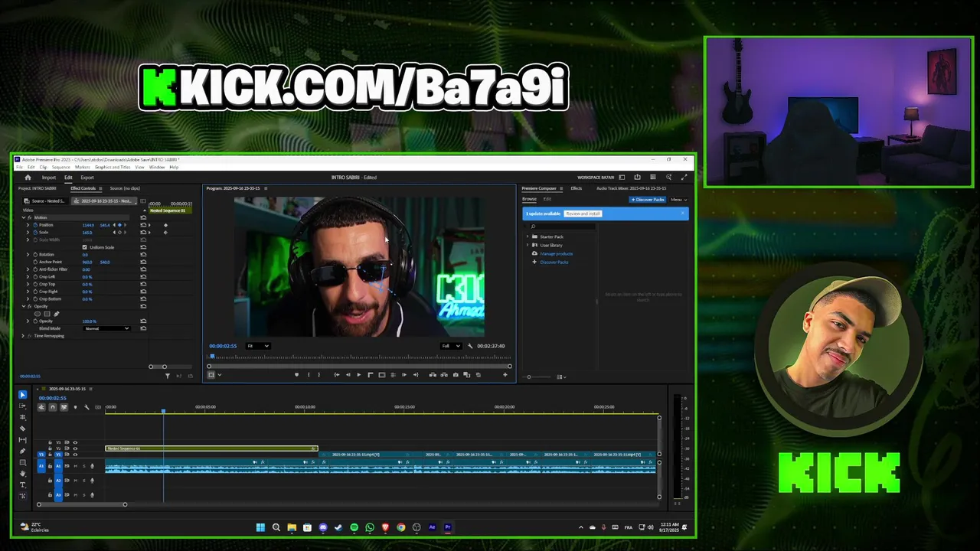Screen dimensions: 980x551
Task: Toggle Rotation animation stopwatch
Action: tap(35, 254)
